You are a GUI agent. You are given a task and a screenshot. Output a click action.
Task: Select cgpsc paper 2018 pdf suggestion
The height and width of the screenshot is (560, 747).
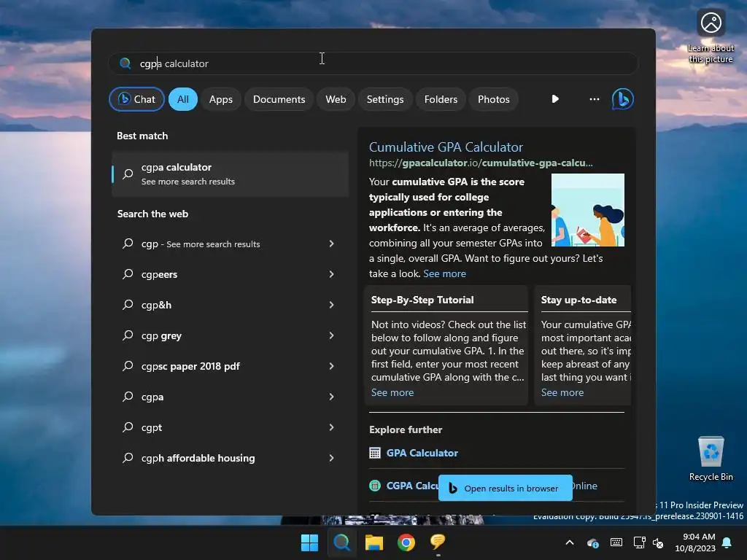pyautogui.click(x=230, y=366)
